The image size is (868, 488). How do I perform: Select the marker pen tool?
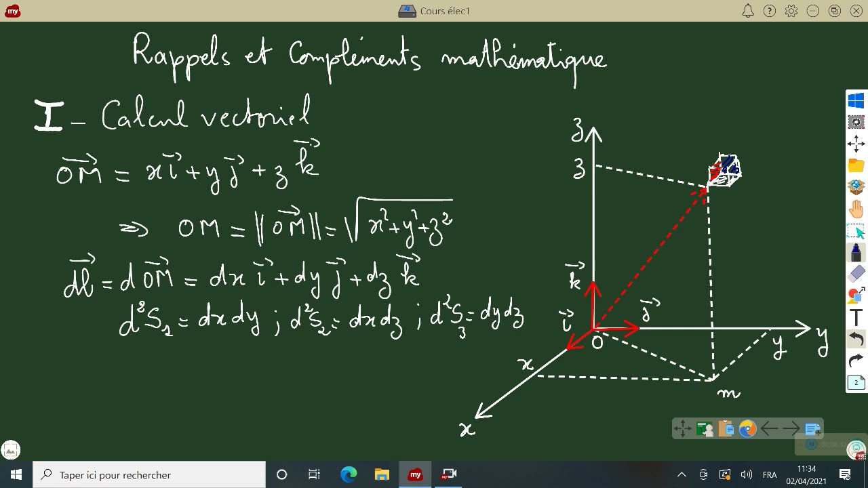(x=856, y=252)
